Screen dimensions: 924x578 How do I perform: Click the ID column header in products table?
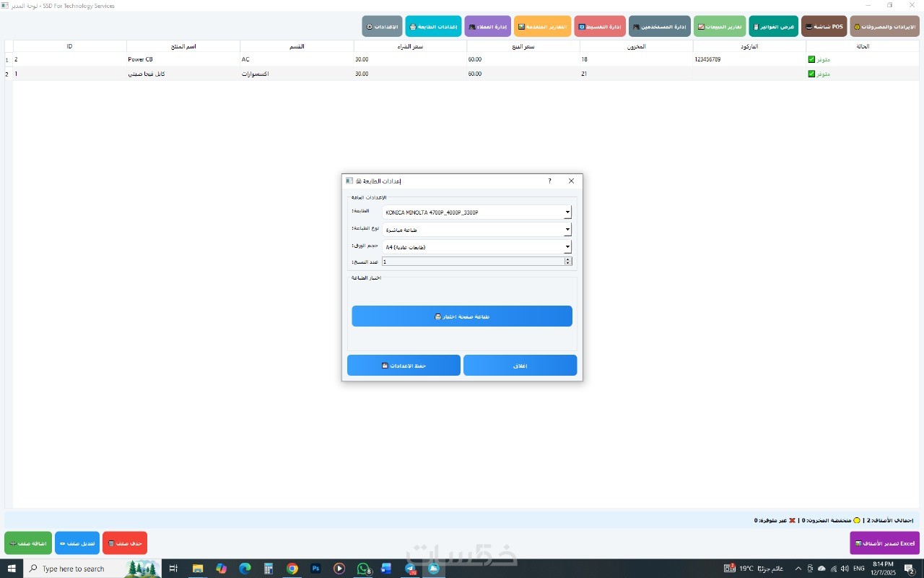click(x=70, y=46)
